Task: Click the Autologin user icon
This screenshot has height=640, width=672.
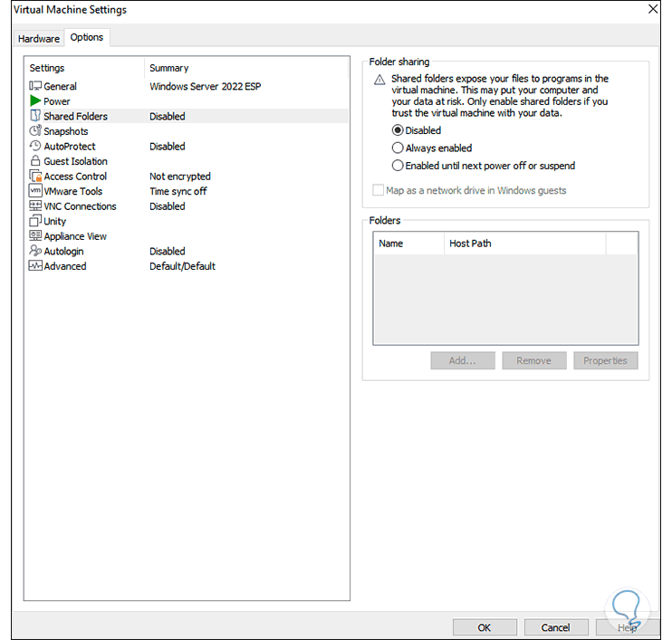Action: click(35, 250)
